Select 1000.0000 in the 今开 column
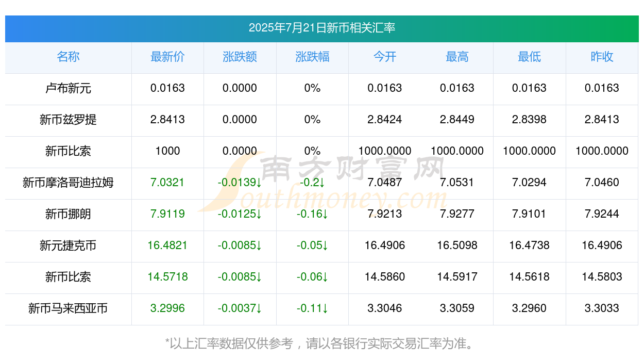Viewport: 644px width, 360px height. point(385,151)
